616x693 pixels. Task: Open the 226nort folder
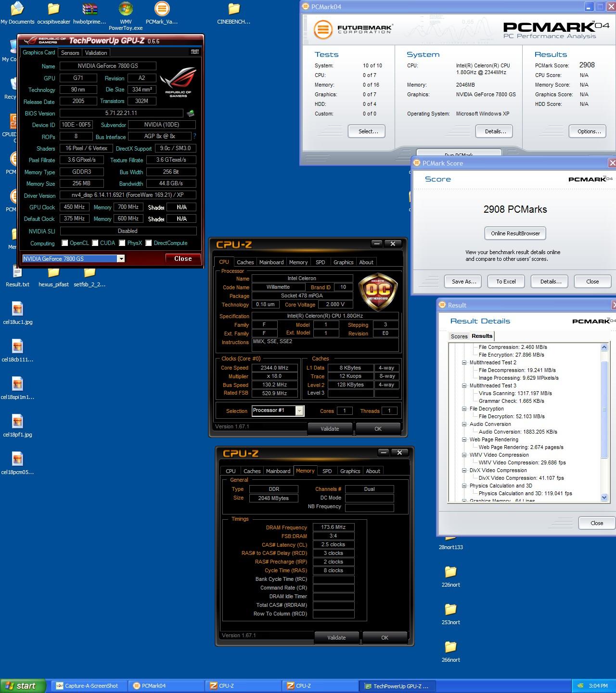[x=450, y=576]
